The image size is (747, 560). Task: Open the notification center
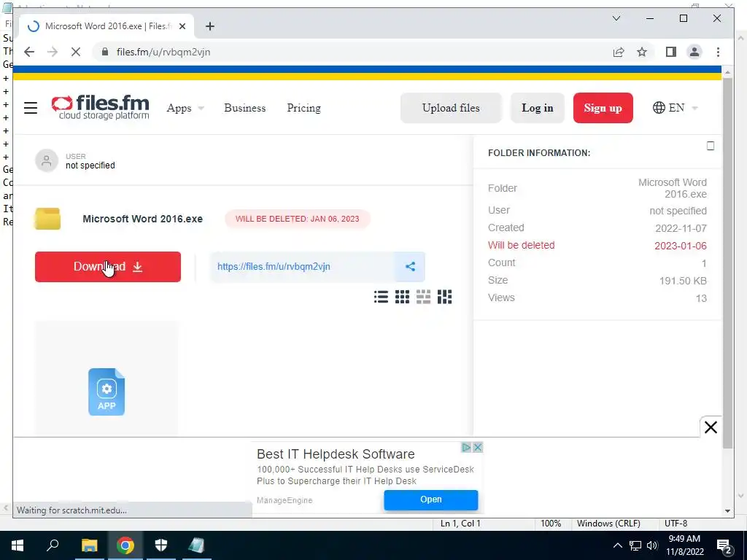pos(724,546)
